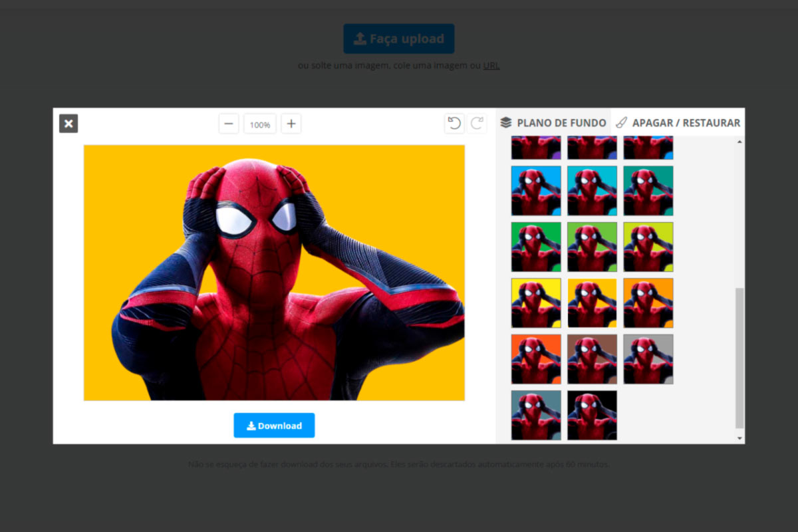This screenshot has height=532, width=798.
Task: Click the background panel scrollbar thumb
Action: click(x=739, y=358)
